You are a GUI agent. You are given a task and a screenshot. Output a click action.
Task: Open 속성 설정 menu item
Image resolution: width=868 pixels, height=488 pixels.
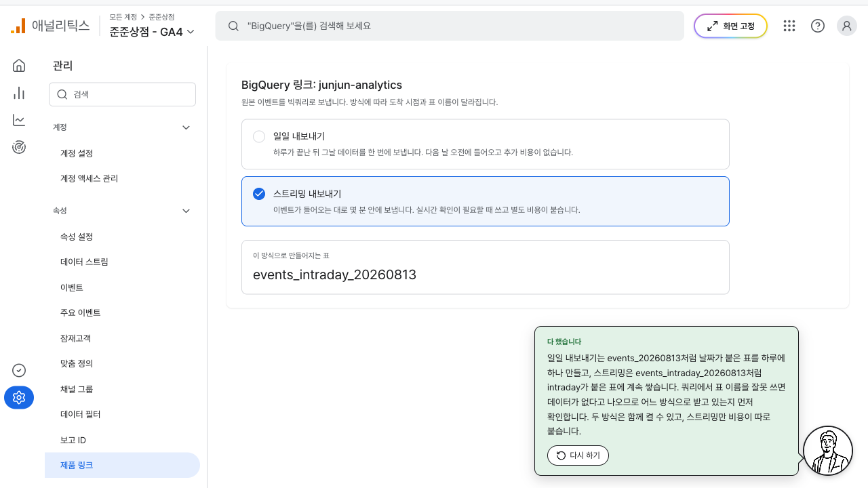pyautogui.click(x=122, y=237)
